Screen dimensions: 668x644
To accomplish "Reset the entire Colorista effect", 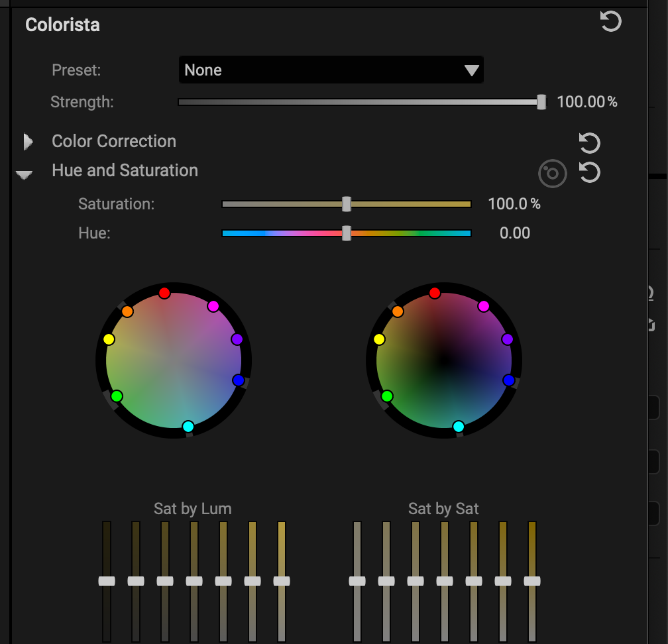I will click(610, 22).
